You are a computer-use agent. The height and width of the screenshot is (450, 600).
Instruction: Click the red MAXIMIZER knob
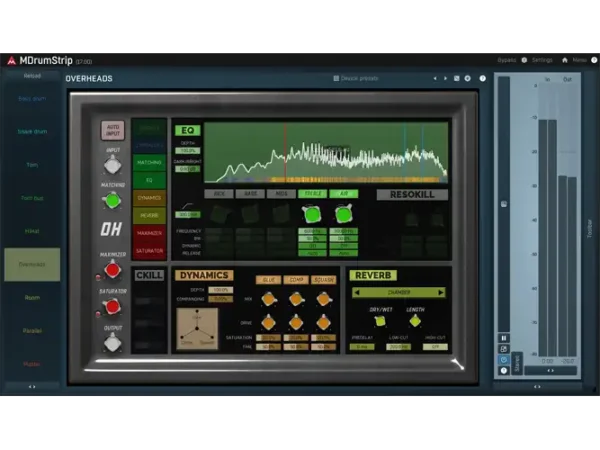pos(112,270)
